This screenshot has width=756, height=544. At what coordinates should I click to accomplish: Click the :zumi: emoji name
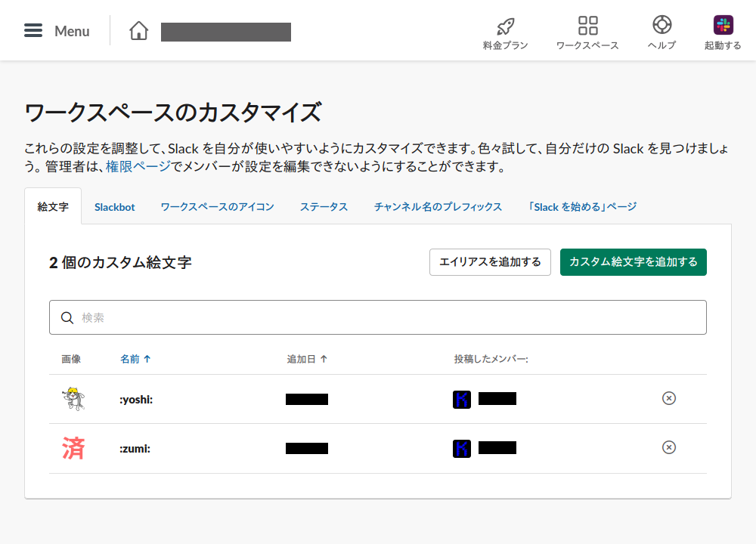[135, 449]
